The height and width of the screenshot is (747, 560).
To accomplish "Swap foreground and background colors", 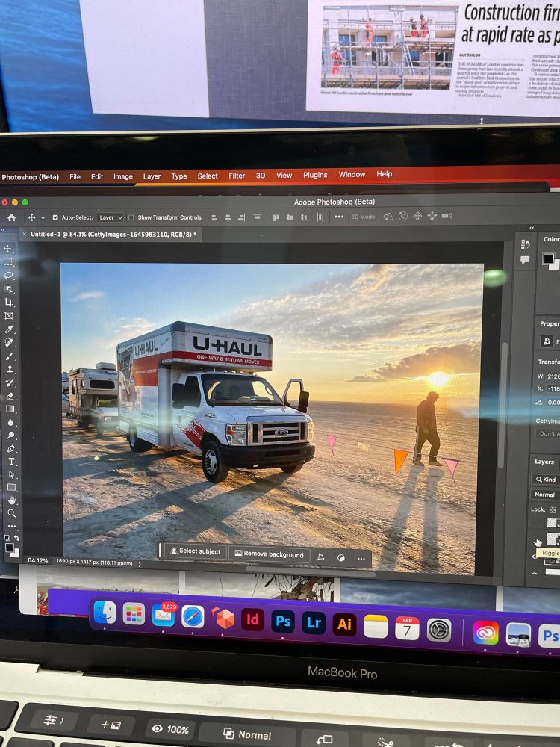I will point(16,538).
